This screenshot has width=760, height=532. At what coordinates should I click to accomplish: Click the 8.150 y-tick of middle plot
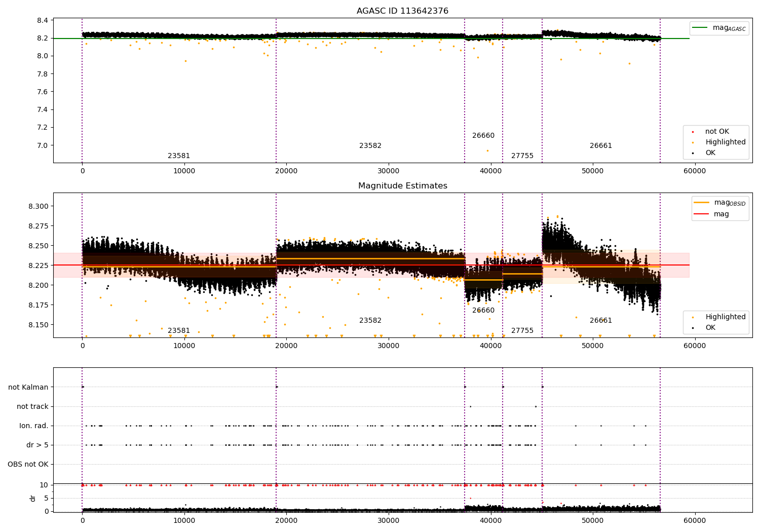point(39,325)
